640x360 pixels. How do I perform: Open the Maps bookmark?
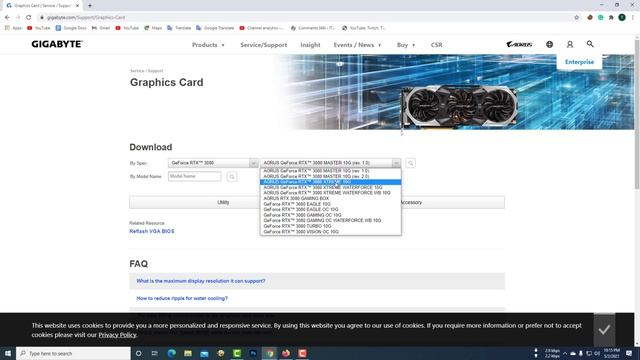pos(153,28)
